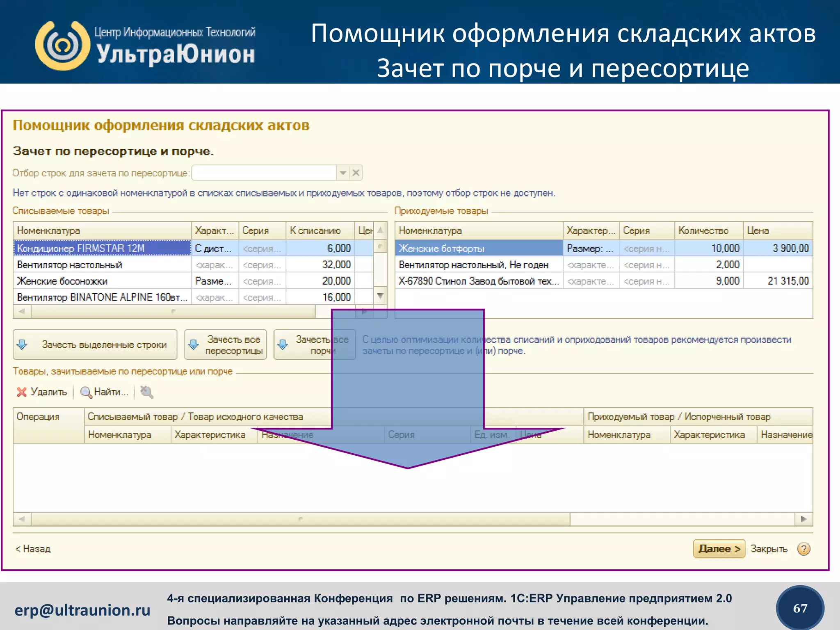
Task: Go back with < Назад link
Action: point(33,549)
